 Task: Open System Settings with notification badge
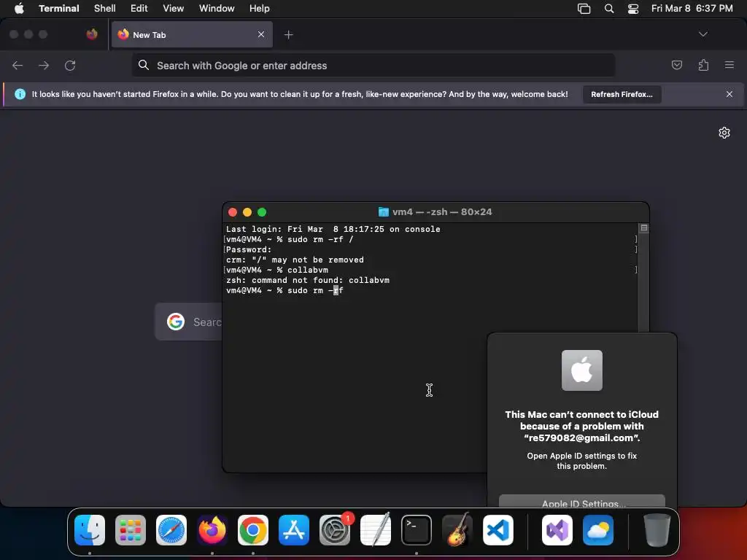click(335, 529)
